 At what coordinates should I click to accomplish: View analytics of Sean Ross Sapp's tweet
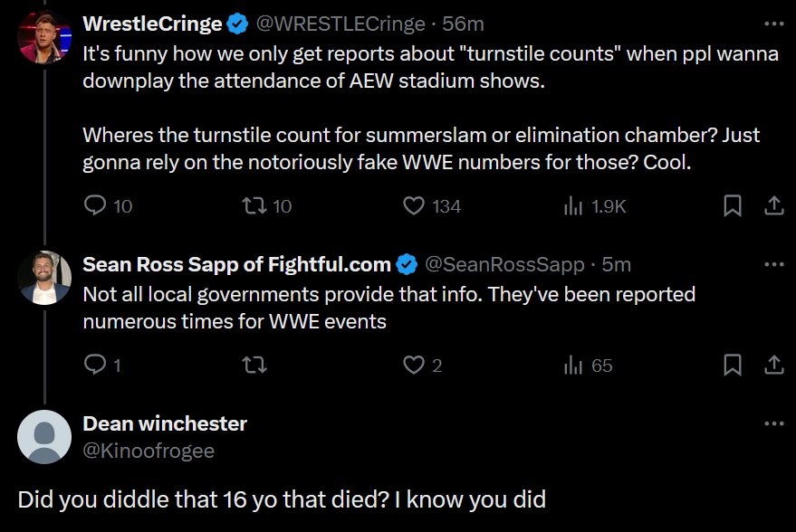pyautogui.click(x=573, y=366)
